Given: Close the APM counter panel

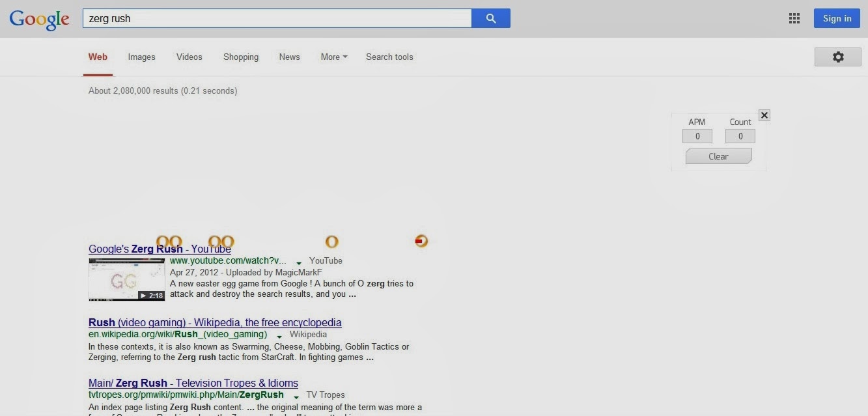Looking at the screenshot, I should click(764, 115).
